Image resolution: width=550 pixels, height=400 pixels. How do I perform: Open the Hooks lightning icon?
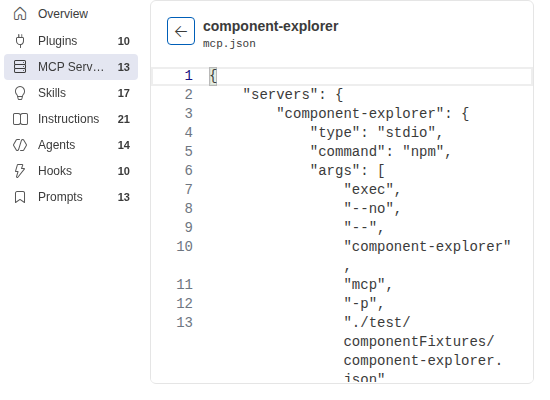click(20, 171)
